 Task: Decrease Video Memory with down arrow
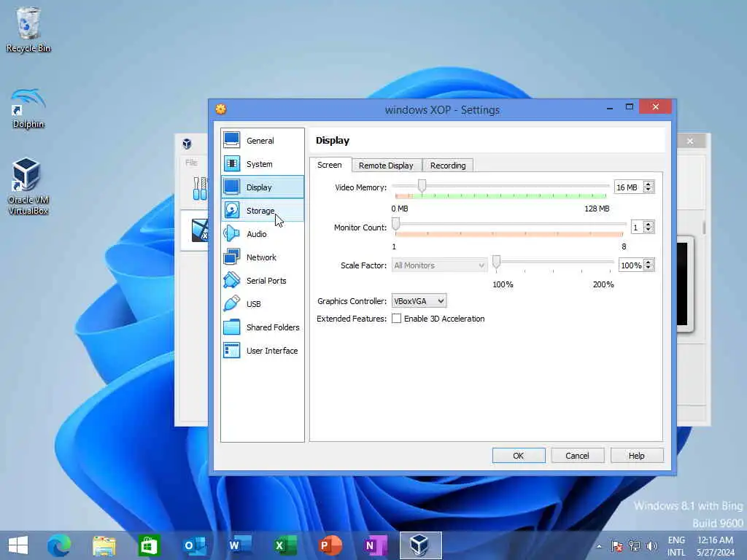pyautogui.click(x=648, y=190)
